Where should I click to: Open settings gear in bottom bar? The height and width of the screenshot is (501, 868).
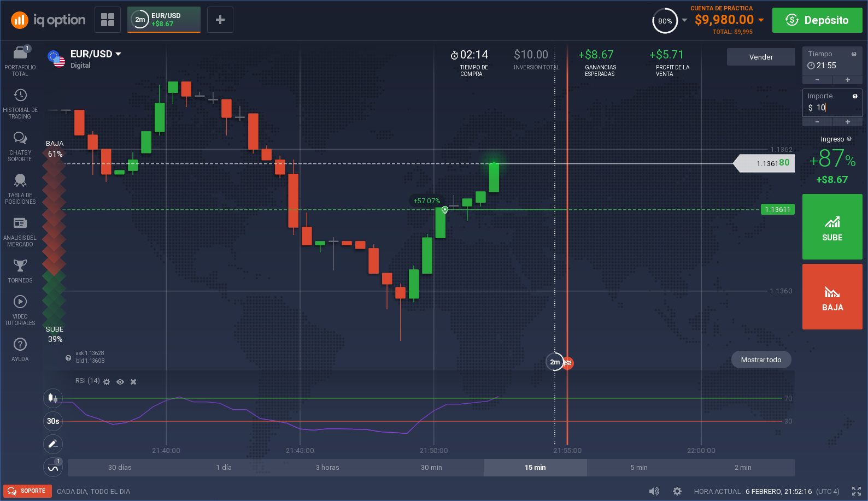tap(677, 491)
